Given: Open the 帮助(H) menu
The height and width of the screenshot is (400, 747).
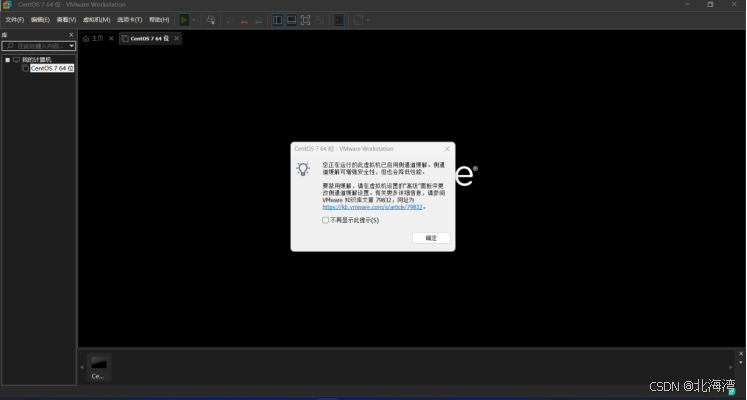Looking at the screenshot, I should [159, 20].
